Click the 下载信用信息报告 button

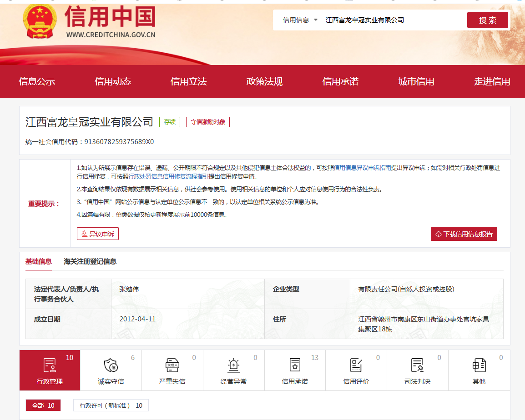464,234
